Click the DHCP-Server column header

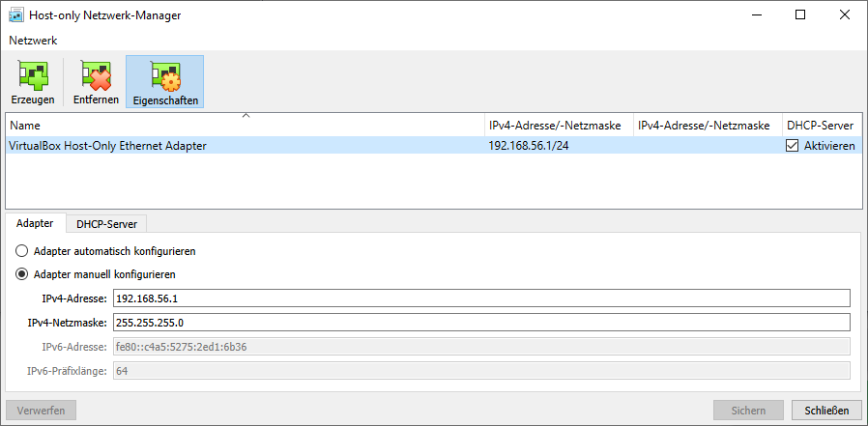tap(821, 126)
